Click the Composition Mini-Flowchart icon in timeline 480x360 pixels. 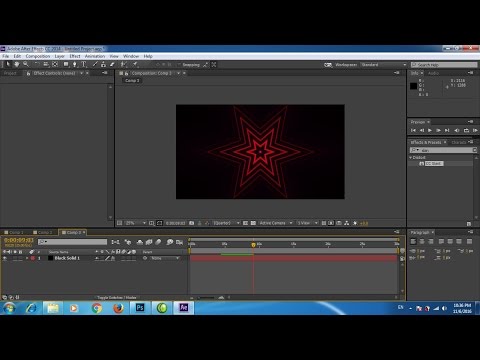(115, 242)
